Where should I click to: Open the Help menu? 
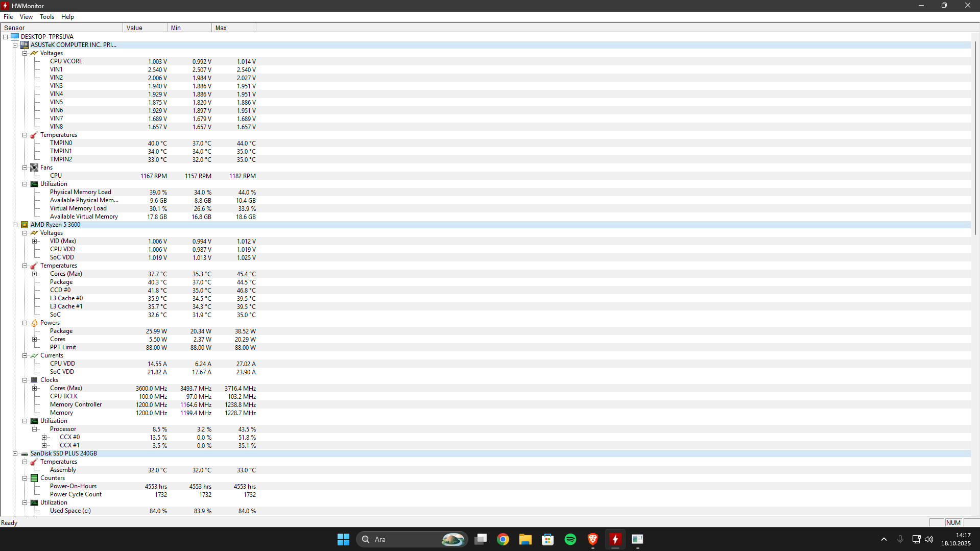(x=67, y=17)
